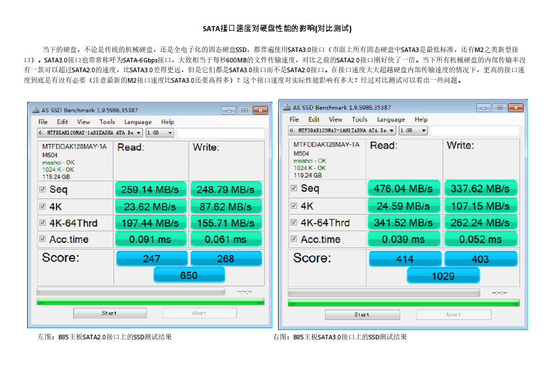
Task: Click read score 247 in left window
Action: click(152, 258)
